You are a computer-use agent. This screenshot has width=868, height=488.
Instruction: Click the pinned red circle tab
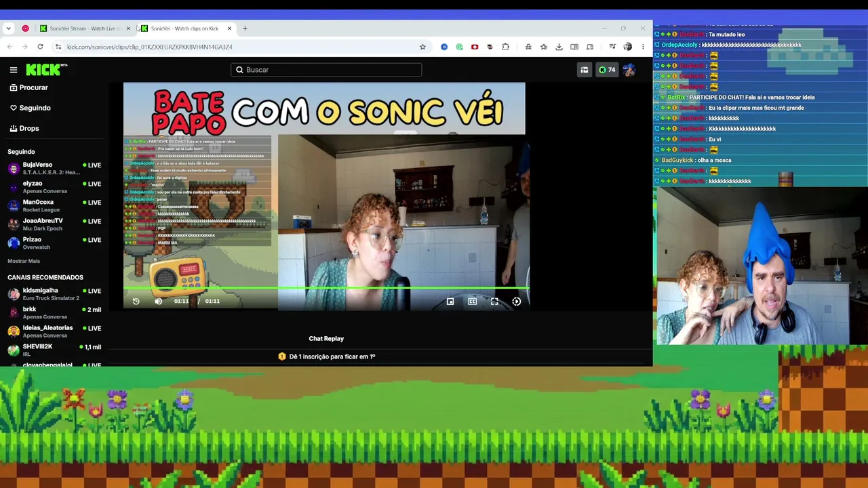(x=26, y=28)
